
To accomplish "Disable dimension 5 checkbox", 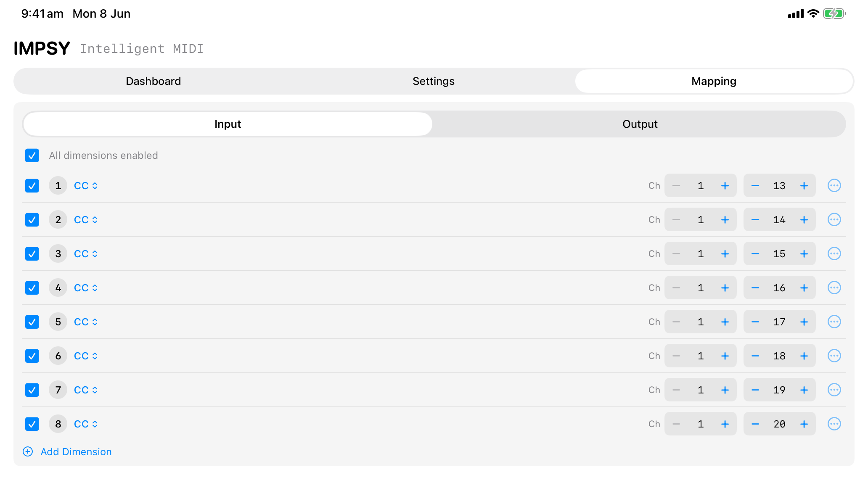I will coord(32,322).
